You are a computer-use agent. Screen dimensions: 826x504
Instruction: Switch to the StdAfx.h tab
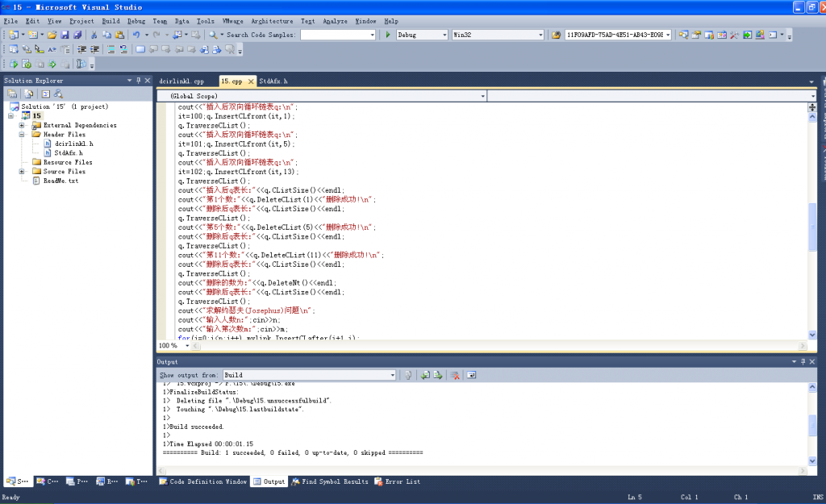click(273, 81)
